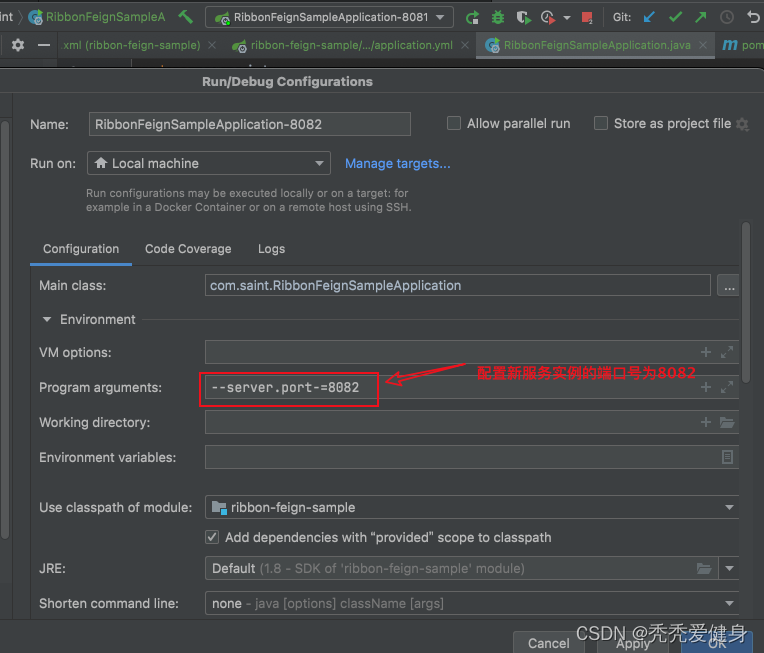Image resolution: width=764 pixels, height=653 pixels.
Task: Open the pom editor tab
Action: pyautogui.click(x=742, y=45)
